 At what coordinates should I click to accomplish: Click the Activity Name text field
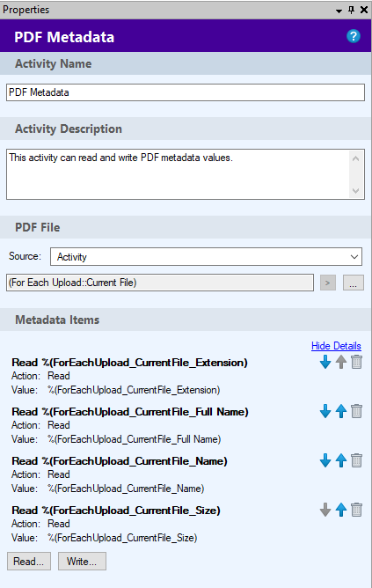click(x=186, y=92)
